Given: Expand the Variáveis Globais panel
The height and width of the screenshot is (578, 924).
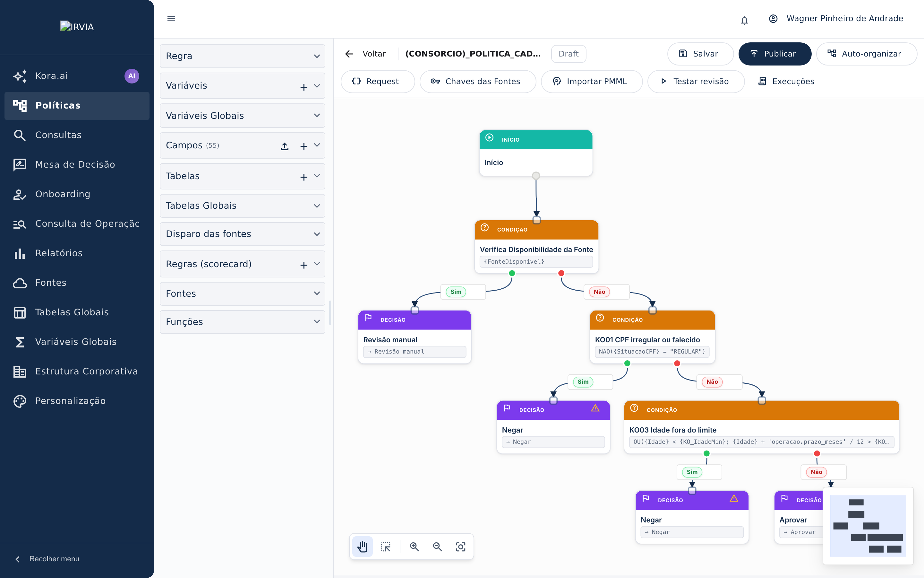Looking at the screenshot, I should coord(243,116).
